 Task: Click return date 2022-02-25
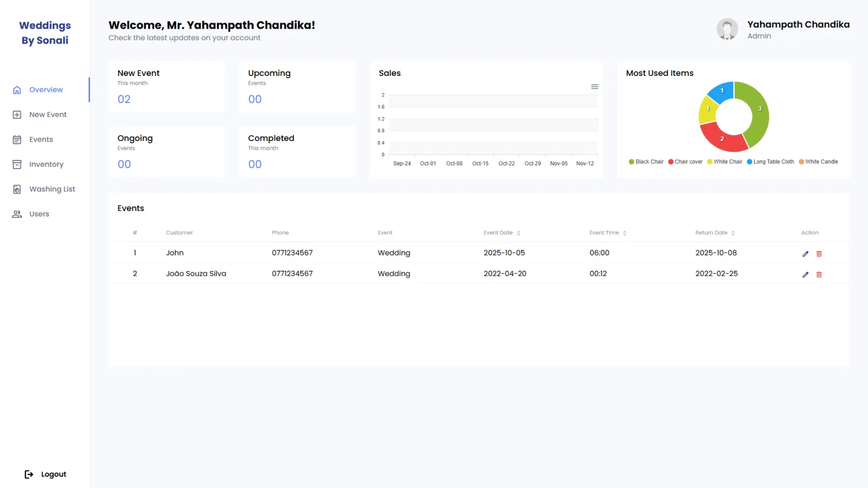[x=717, y=274]
